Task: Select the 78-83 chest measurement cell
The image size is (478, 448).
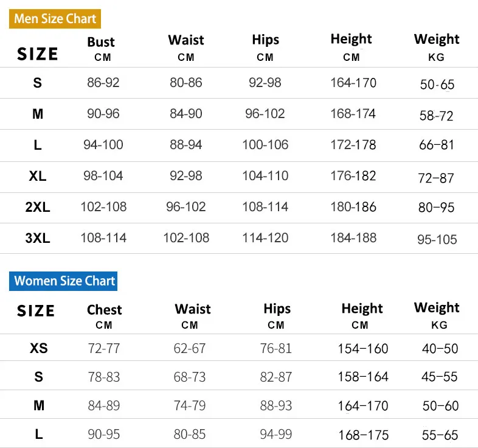Action: tap(104, 377)
